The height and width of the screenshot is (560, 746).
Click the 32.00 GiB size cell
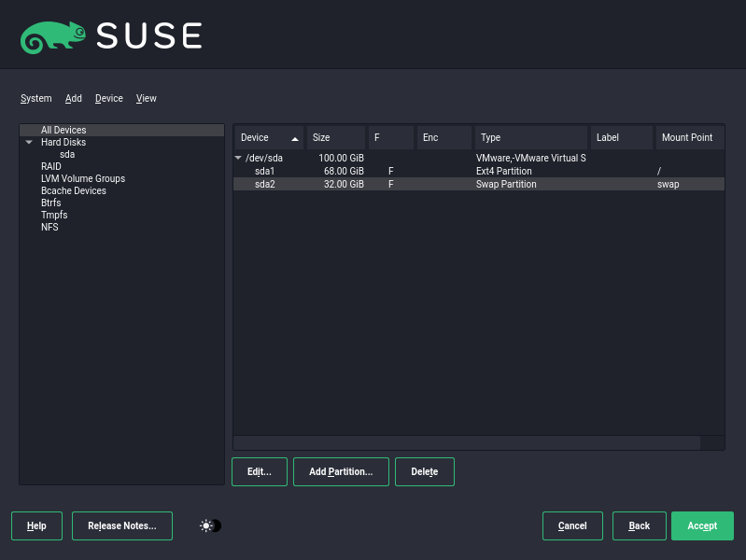click(x=344, y=184)
